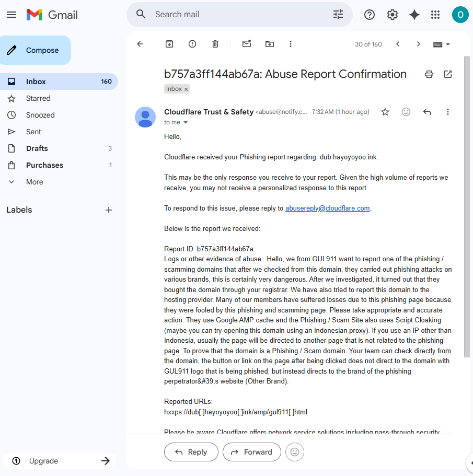Click the email scrollbar

tap(467, 206)
